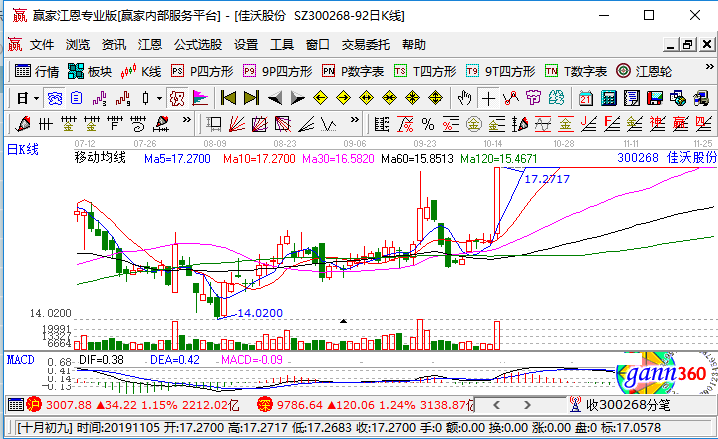Open the P四方形 tool
The height and width of the screenshot is (439, 718).
pos(202,71)
